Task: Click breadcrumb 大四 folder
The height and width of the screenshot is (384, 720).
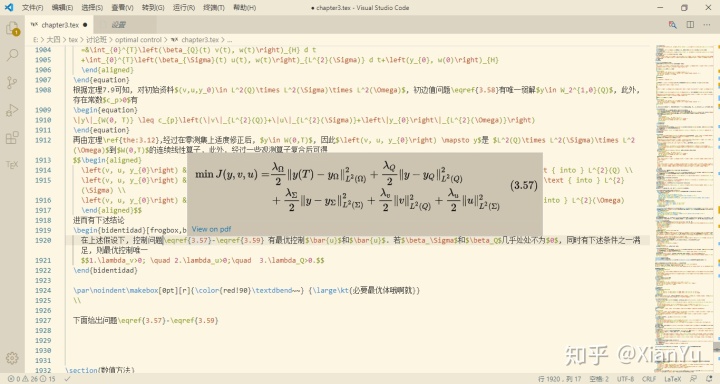Action: 53,40
